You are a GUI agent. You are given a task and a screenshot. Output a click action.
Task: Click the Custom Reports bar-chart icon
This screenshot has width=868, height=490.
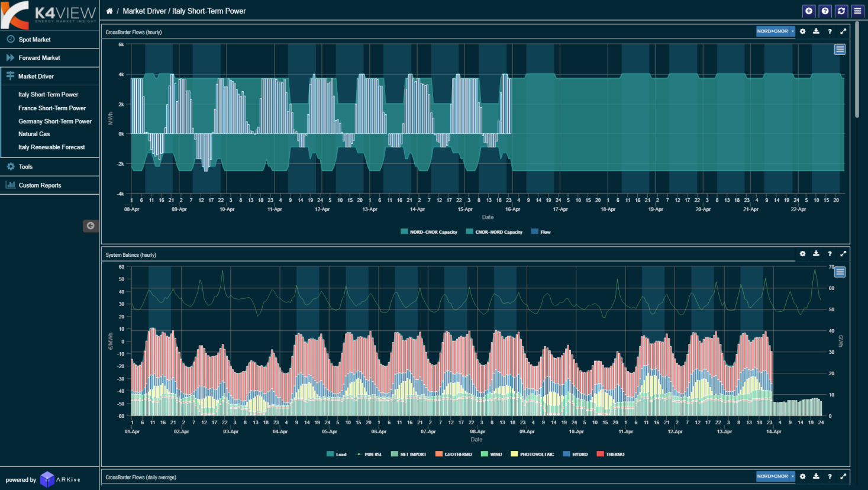10,185
